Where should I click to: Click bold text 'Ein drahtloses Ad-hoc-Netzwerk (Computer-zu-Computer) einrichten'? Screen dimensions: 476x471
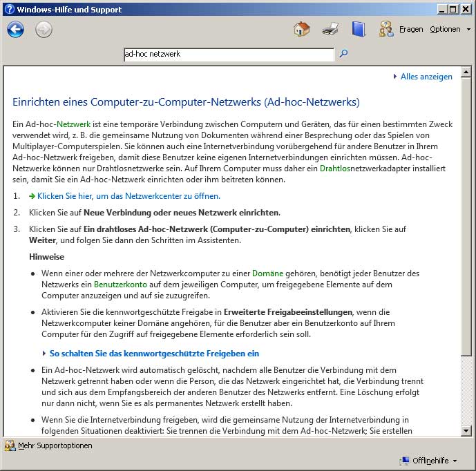coord(217,229)
